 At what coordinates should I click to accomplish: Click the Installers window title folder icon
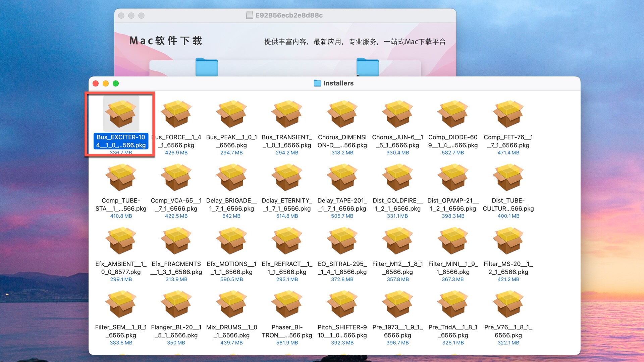[x=317, y=83]
